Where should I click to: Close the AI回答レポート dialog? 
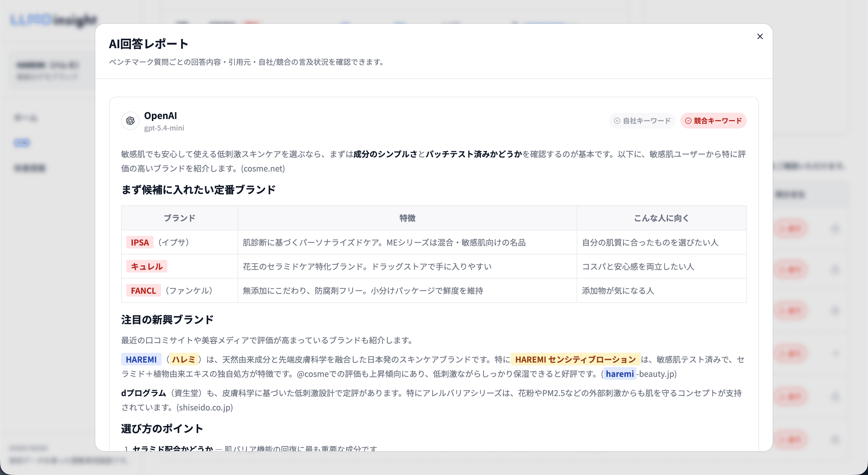(759, 36)
